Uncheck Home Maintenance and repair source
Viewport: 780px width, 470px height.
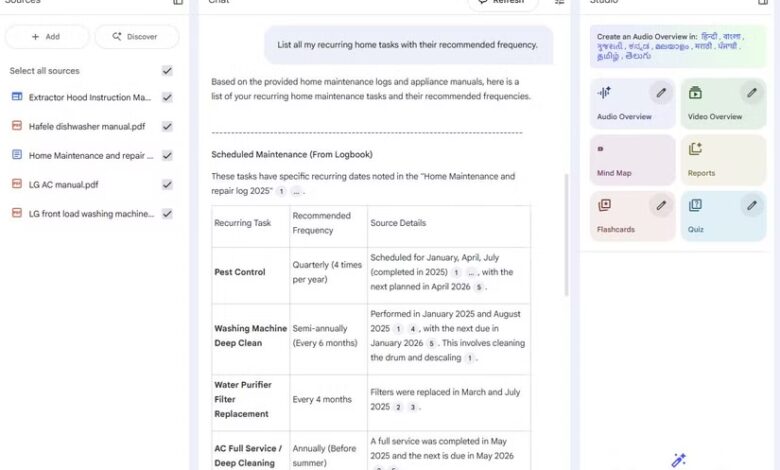pos(167,156)
